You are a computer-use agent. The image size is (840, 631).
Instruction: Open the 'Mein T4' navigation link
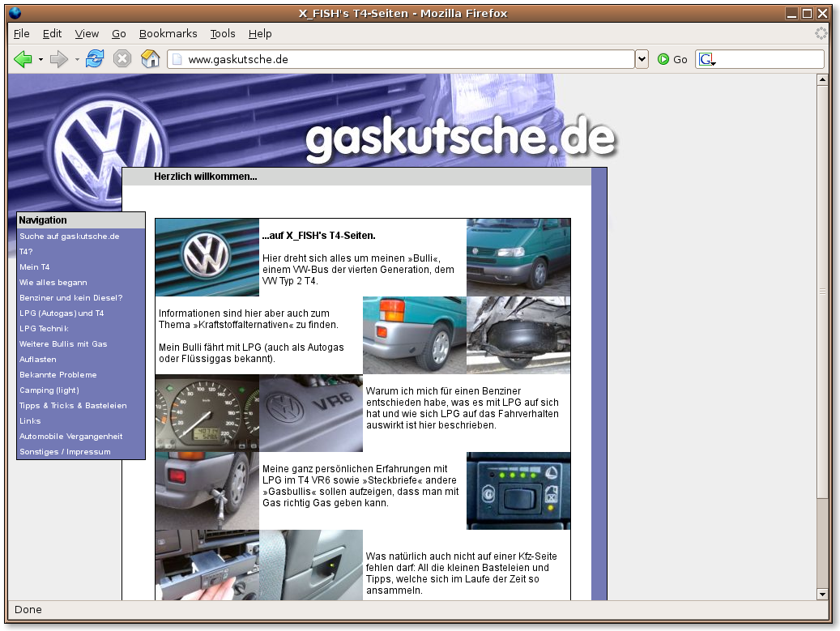pos(35,267)
